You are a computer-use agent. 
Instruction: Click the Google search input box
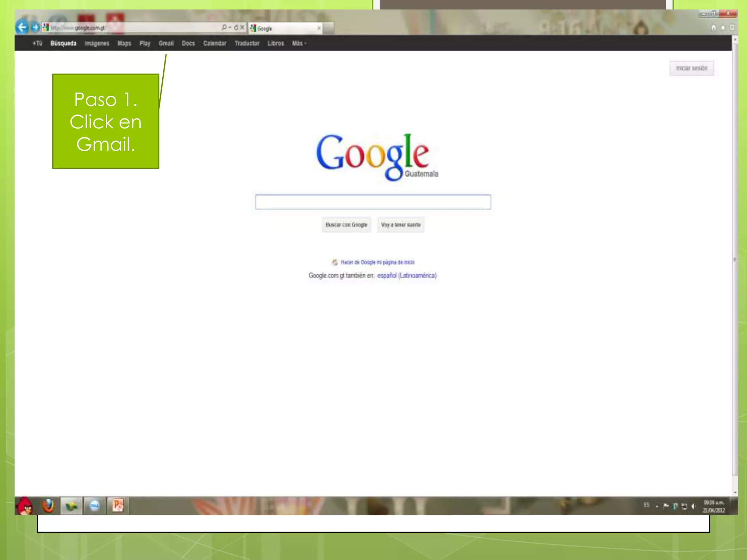pos(373,202)
